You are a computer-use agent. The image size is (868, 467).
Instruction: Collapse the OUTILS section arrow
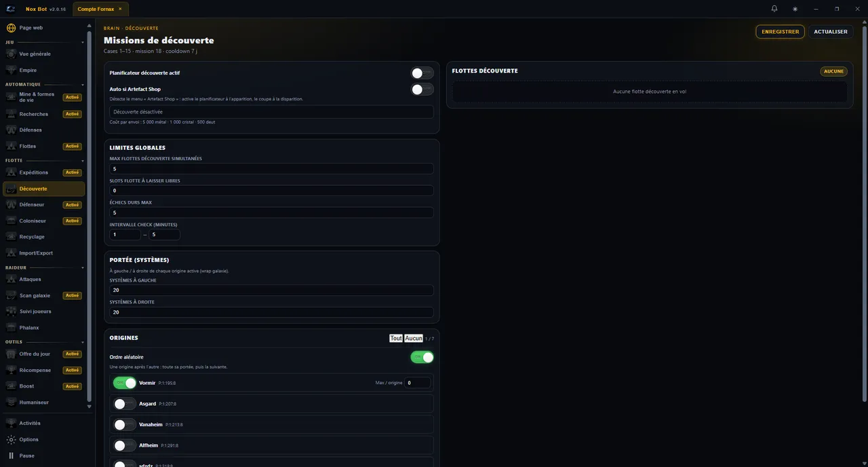point(83,342)
